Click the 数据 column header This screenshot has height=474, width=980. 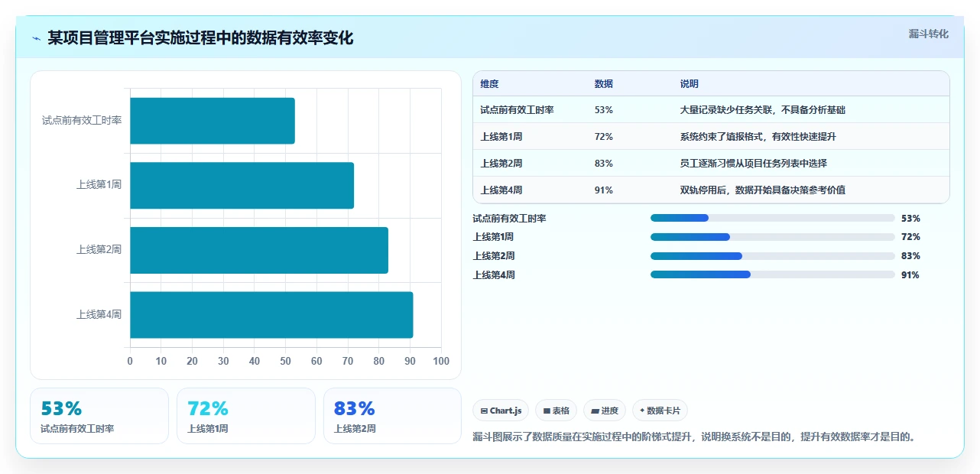pyautogui.click(x=604, y=84)
